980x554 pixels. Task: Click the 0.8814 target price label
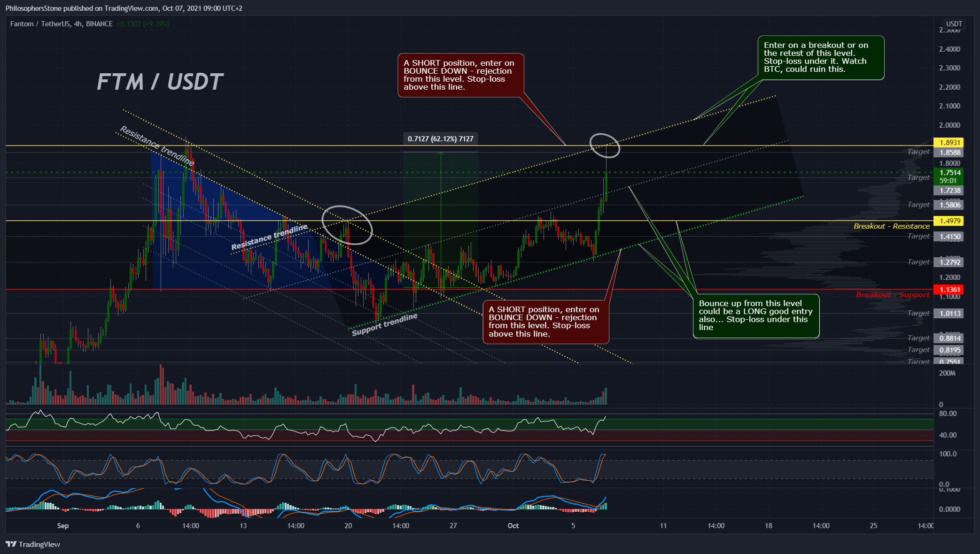[x=949, y=338]
